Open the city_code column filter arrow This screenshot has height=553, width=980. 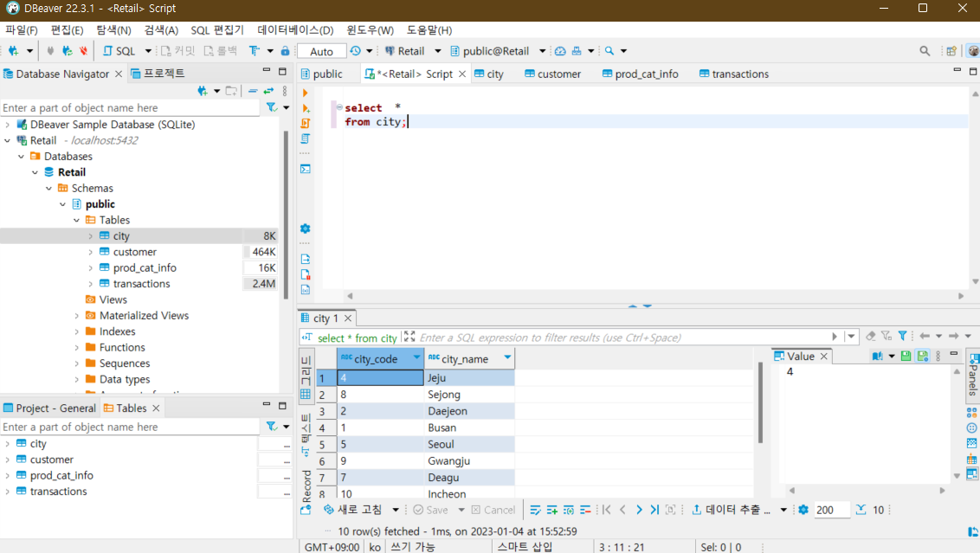coord(416,357)
